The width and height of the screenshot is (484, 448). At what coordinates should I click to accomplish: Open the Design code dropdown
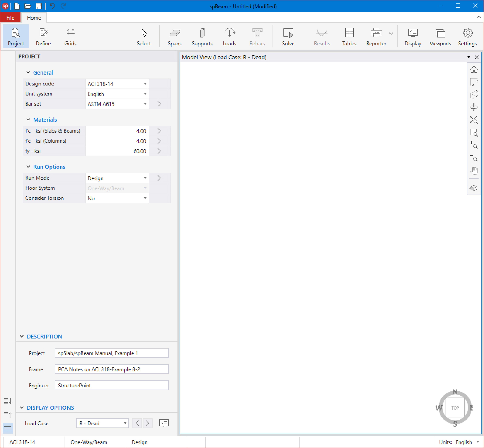tap(145, 84)
